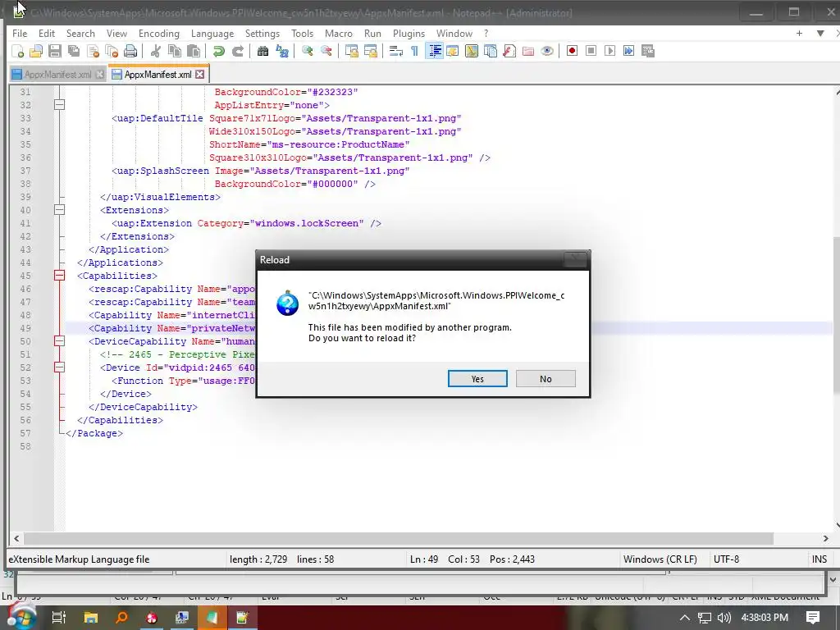This screenshot has height=630, width=840.
Task: Click the Paste toolbar icon
Action: pos(194,51)
